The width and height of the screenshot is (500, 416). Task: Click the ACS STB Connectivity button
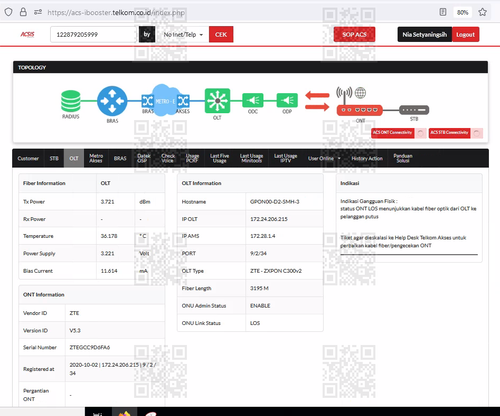click(x=449, y=133)
